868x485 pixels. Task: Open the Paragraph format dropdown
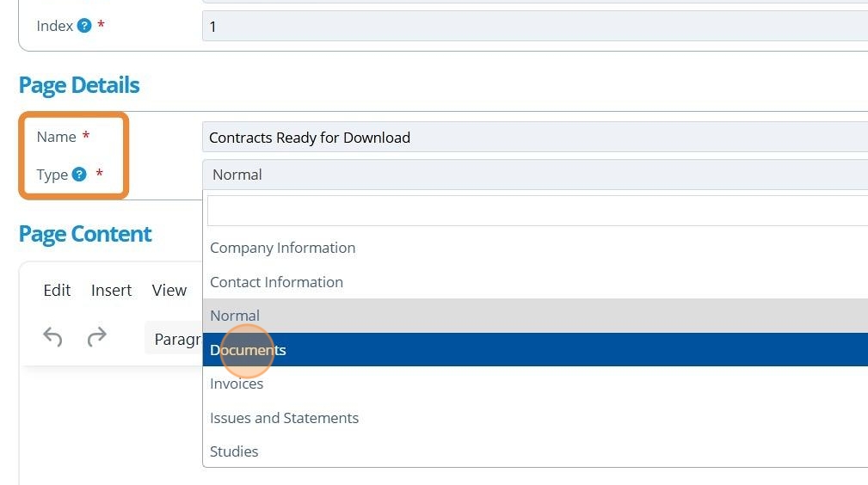pyautogui.click(x=176, y=339)
